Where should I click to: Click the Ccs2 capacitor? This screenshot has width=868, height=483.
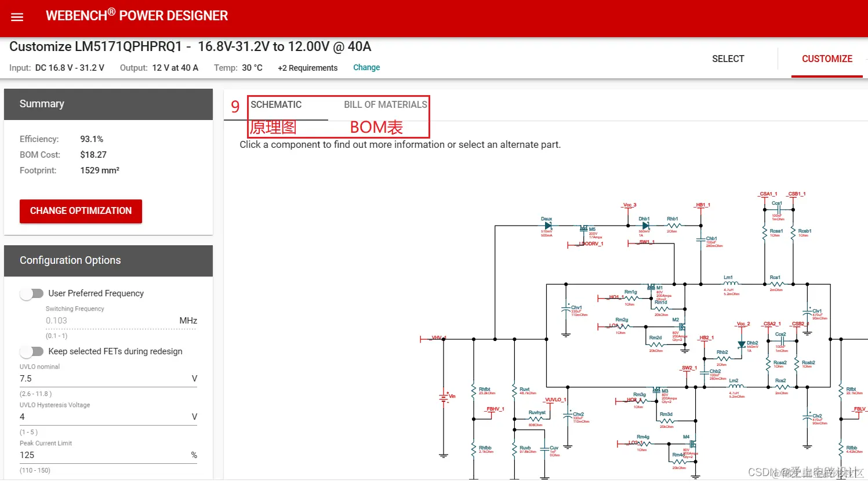pos(782,340)
